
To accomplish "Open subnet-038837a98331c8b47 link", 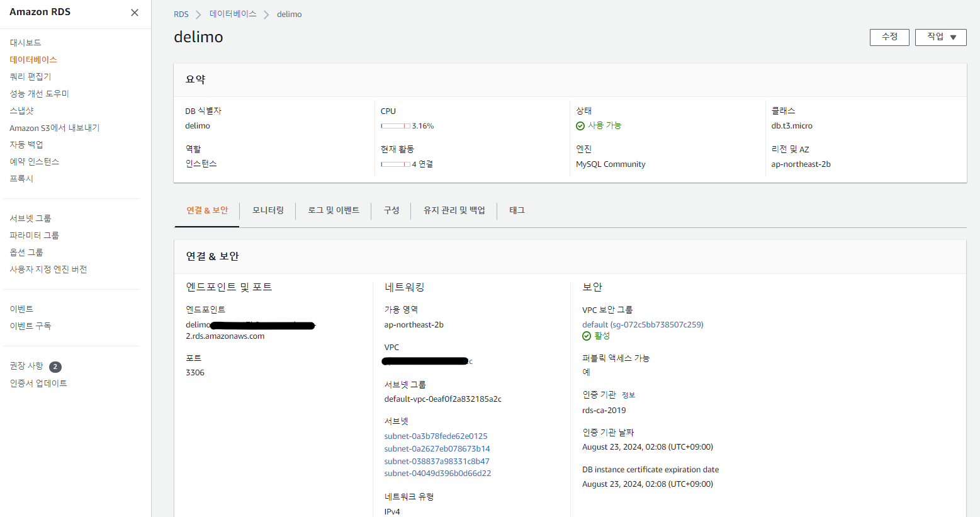I will pyautogui.click(x=437, y=462).
